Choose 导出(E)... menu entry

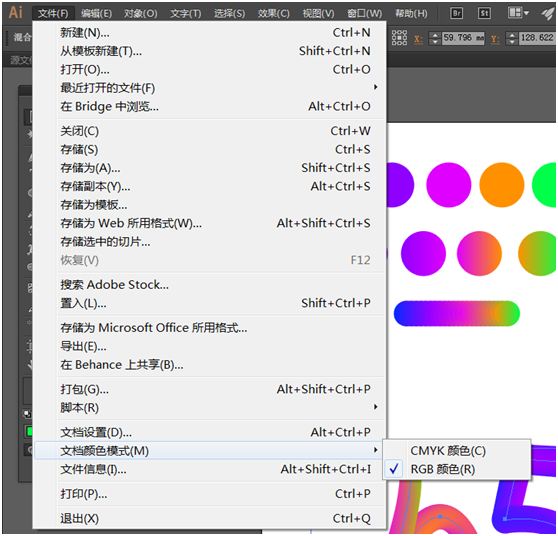(210, 346)
